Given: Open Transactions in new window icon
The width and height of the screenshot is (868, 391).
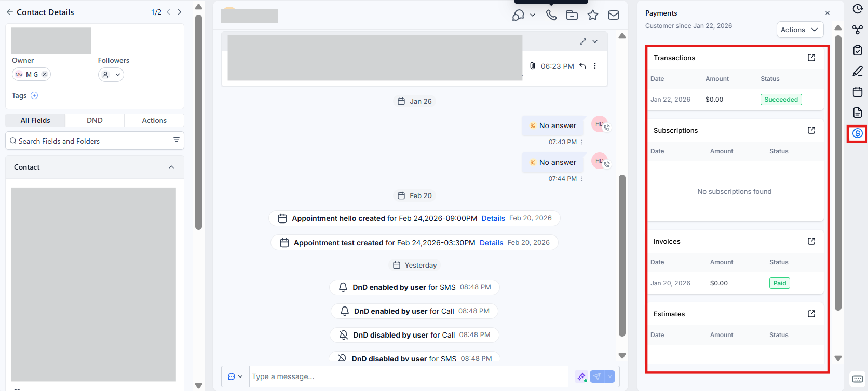Looking at the screenshot, I should click(x=811, y=58).
